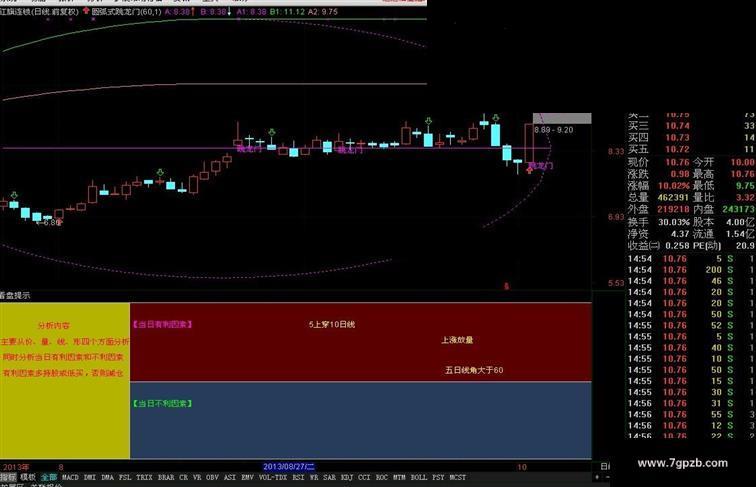Click the 看盘提示 panel title
The image size is (756, 487).
(15, 296)
